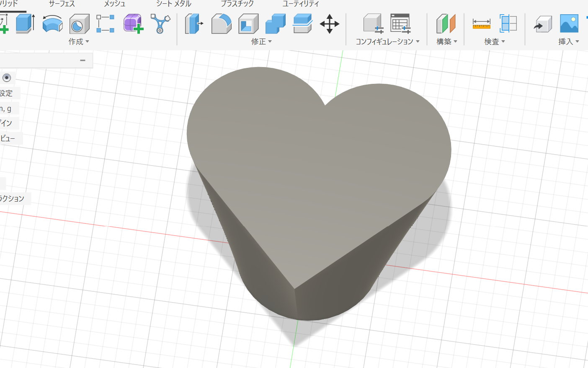Activate the Fillet tool icon

[221, 24]
